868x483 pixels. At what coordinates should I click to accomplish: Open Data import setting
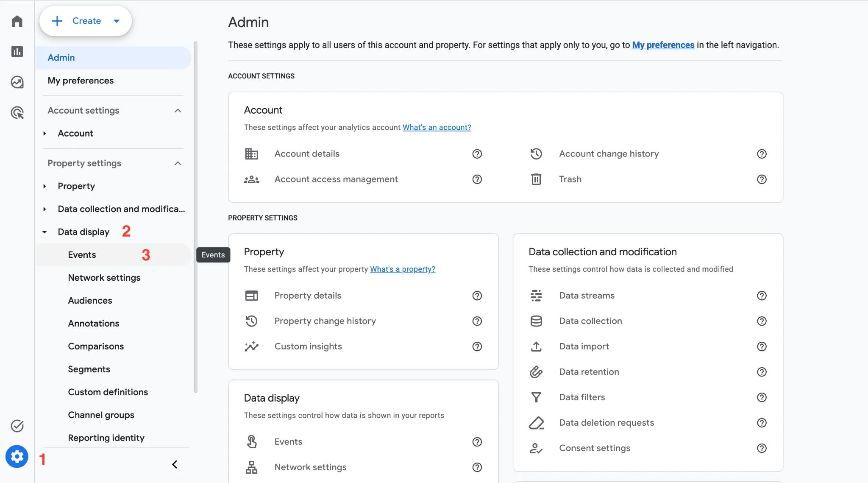584,346
